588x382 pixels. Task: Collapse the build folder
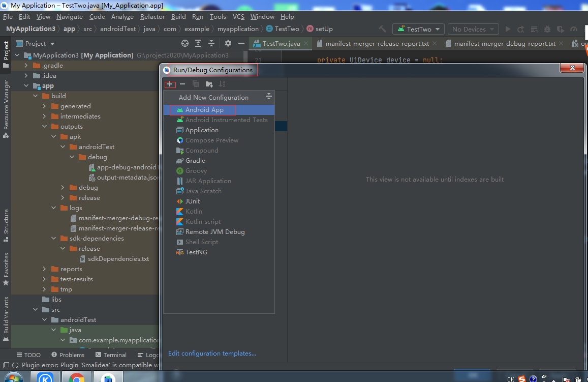(x=35, y=96)
